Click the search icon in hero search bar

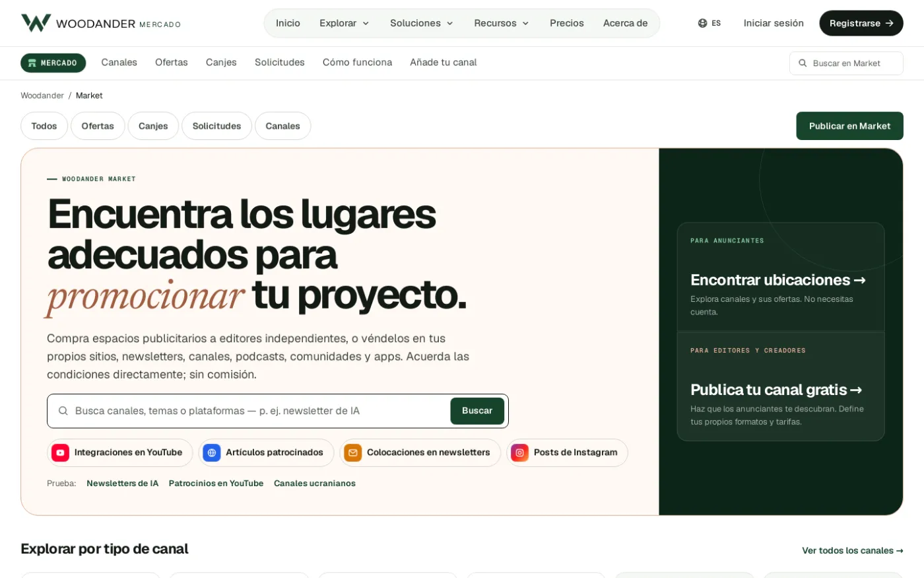[63, 411]
